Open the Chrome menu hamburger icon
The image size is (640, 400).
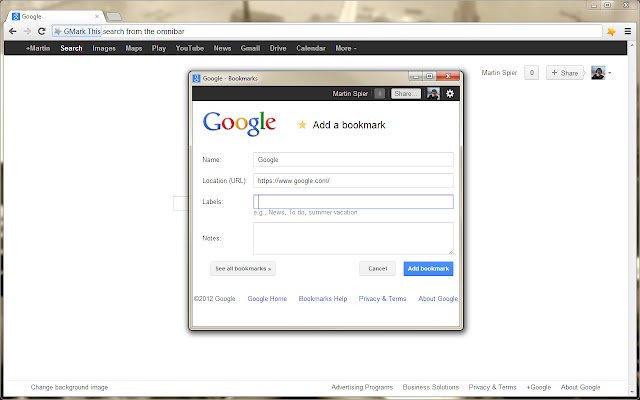628,31
